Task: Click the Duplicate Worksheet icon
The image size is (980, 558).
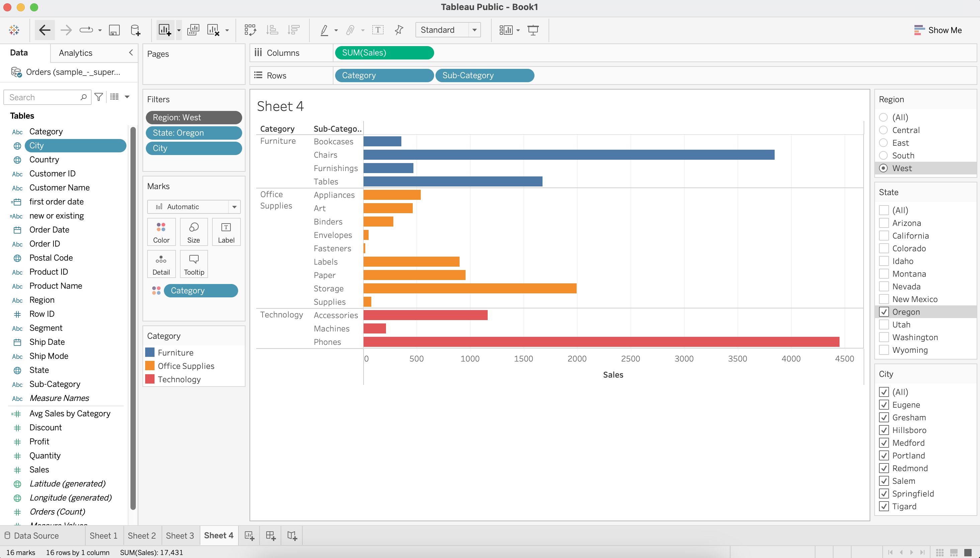Action: point(193,30)
